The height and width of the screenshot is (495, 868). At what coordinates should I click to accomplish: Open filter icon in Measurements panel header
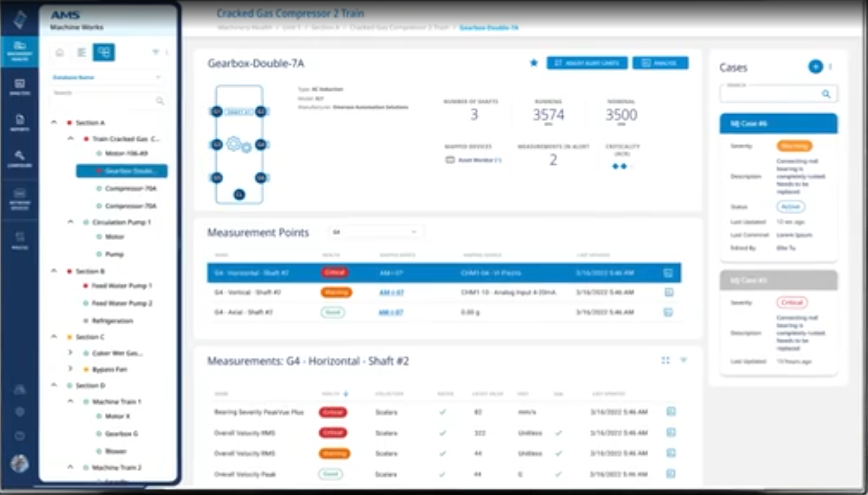coord(683,361)
